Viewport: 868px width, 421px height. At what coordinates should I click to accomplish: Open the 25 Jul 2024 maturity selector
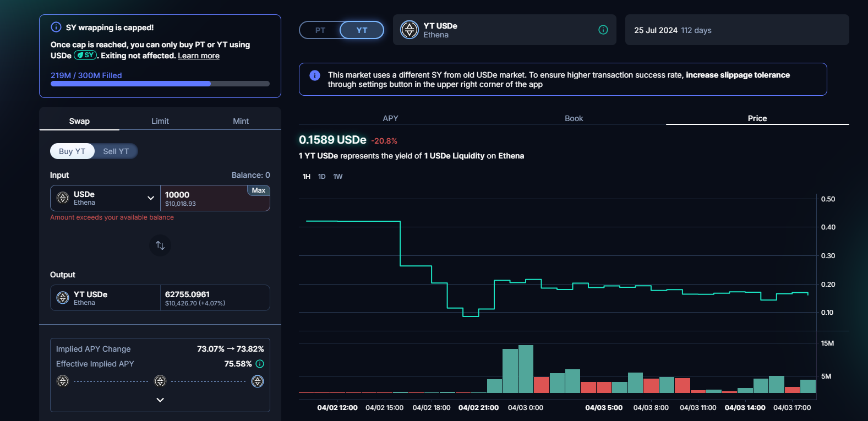pyautogui.click(x=736, y=30)
